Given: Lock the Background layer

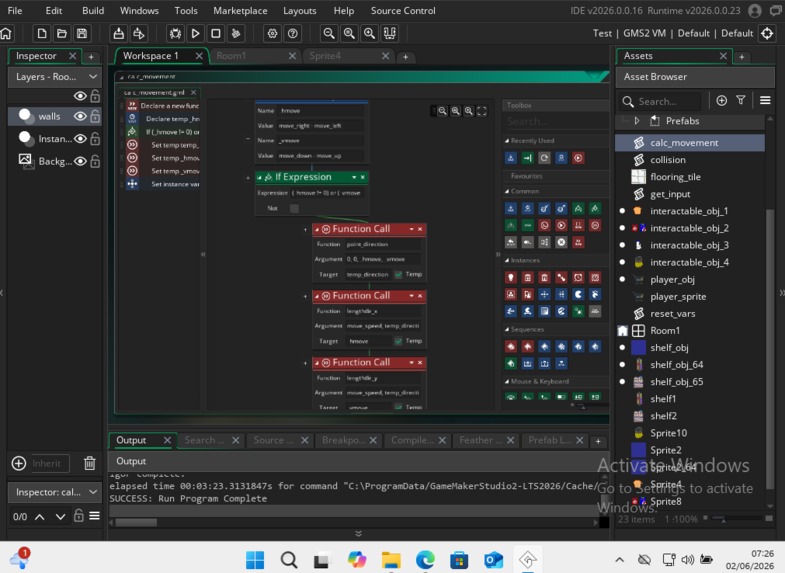Looking at the screenshot, I should [95, 161].
